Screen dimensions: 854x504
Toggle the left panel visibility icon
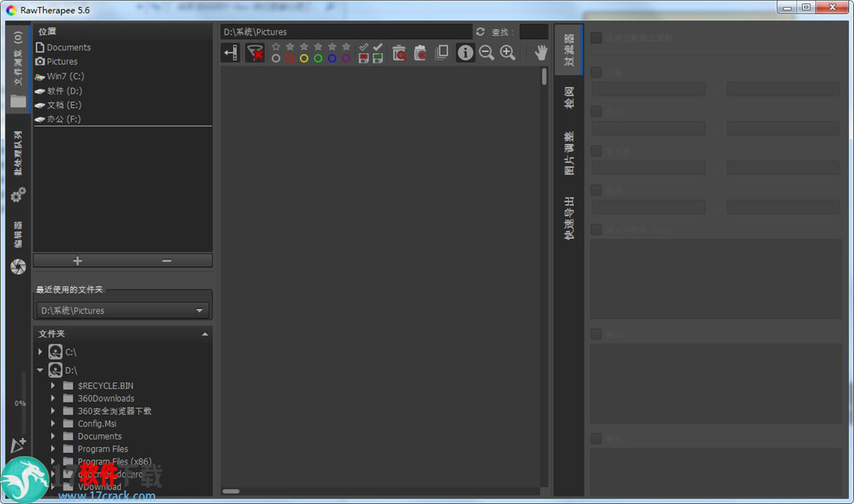[x=230, y=53]
